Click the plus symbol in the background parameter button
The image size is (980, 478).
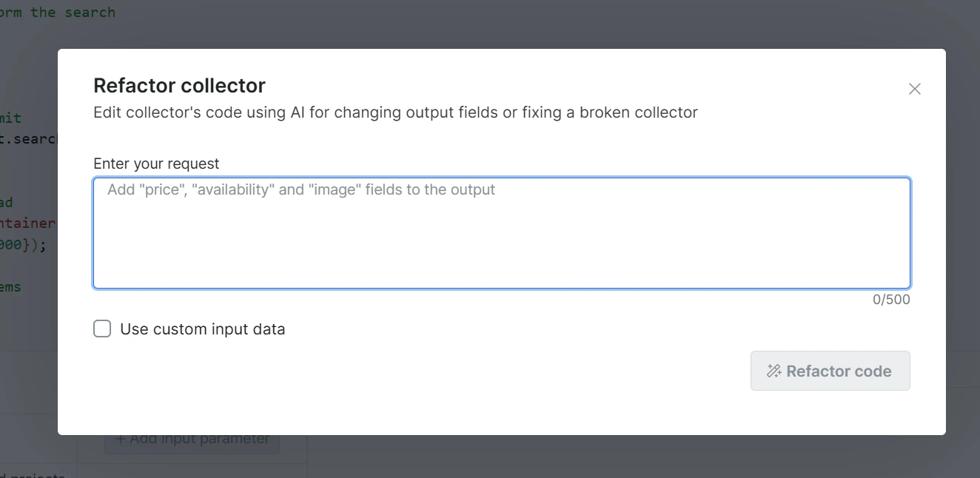pos(120,438)
